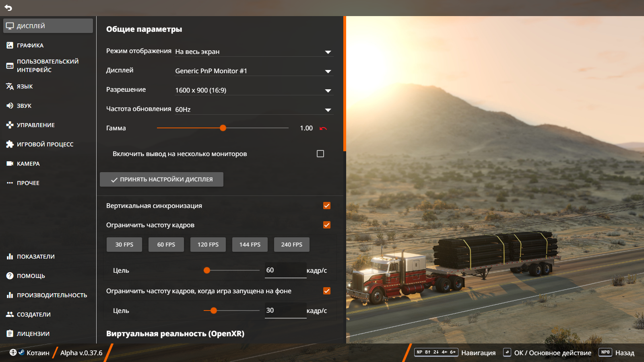Toggle background frame rate limit checkbox
644x362 pixels.
327,291
